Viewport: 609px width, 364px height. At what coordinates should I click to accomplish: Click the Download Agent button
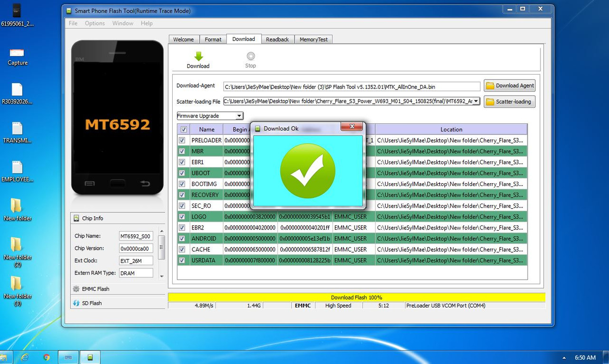[x=510, y=86]
